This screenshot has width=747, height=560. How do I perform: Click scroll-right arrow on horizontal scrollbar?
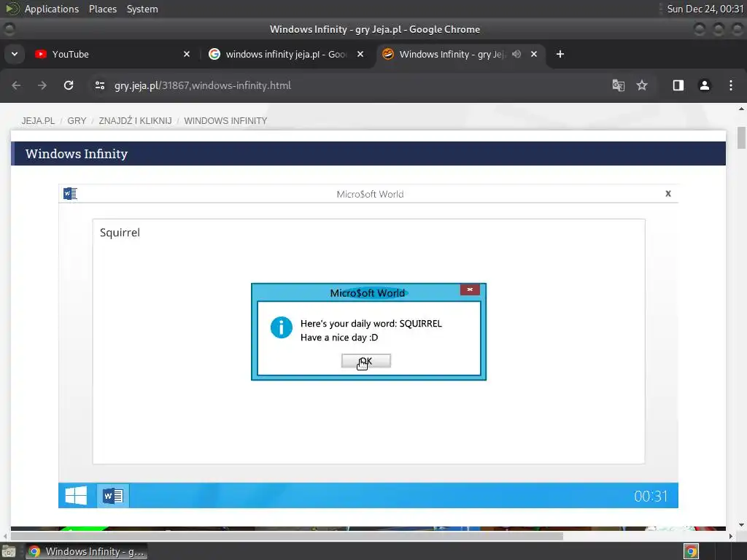(x=731, y=536)
